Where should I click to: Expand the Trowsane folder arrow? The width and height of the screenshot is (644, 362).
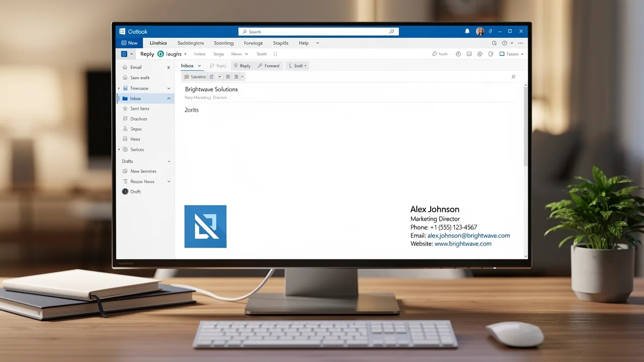click(x=119, y=88)
